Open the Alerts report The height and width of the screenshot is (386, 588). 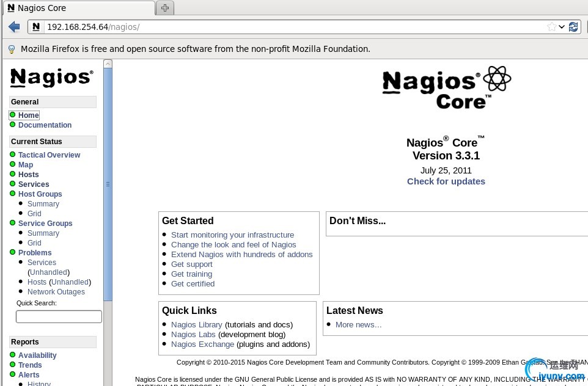coord(29,375)
